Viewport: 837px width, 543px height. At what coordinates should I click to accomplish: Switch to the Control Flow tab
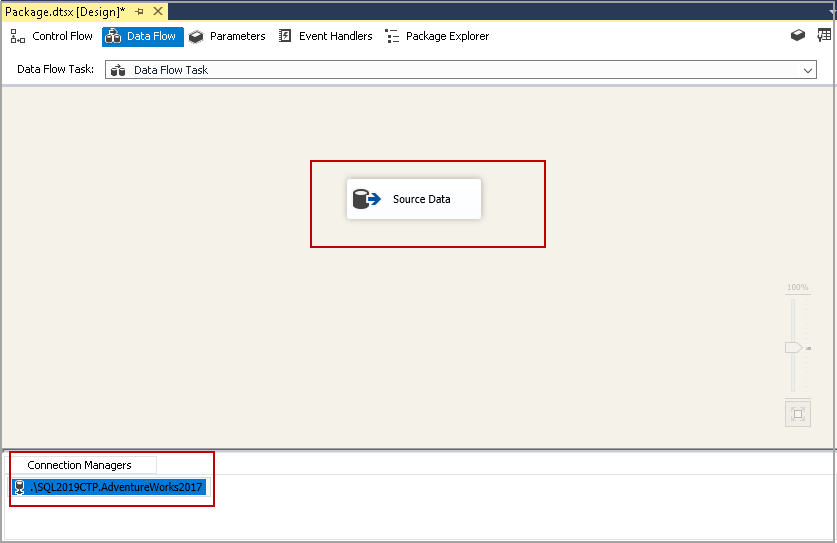coord(52,36)
